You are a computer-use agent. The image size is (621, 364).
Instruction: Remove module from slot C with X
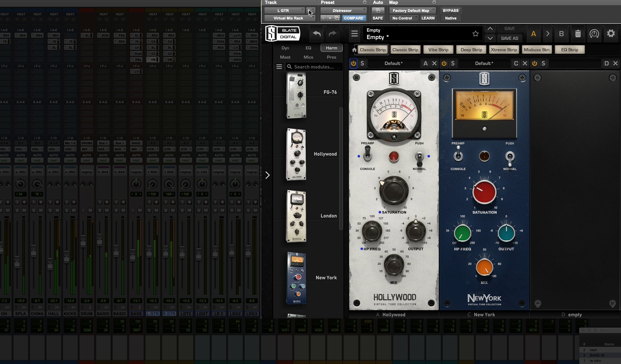525,63
